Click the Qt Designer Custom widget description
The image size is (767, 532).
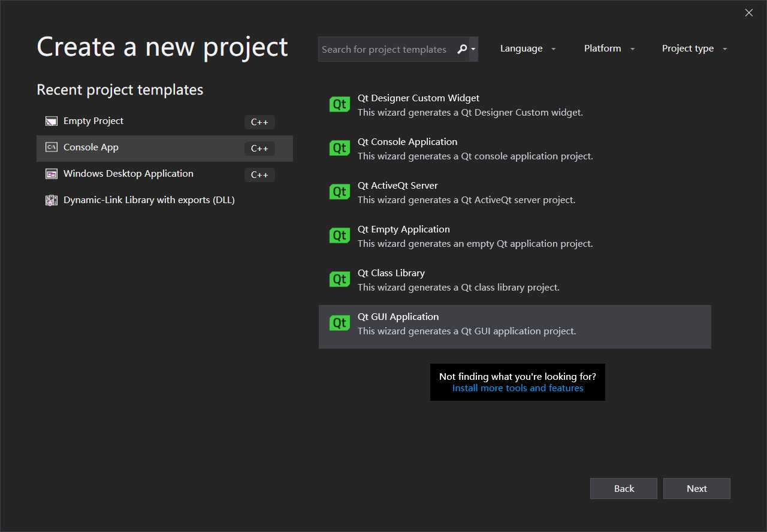[x=470, y=113]
